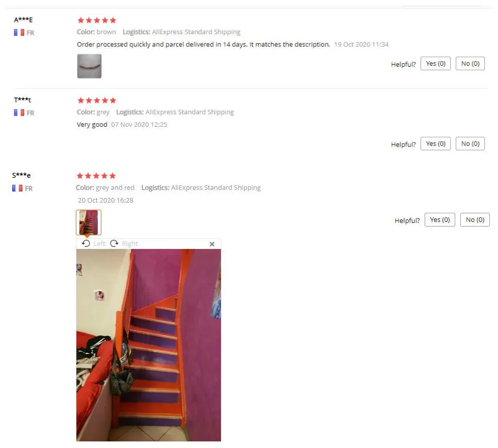Screen dimensions: 498x448
Task: Click the enlarged staircase photo
Action: [149, 345]
